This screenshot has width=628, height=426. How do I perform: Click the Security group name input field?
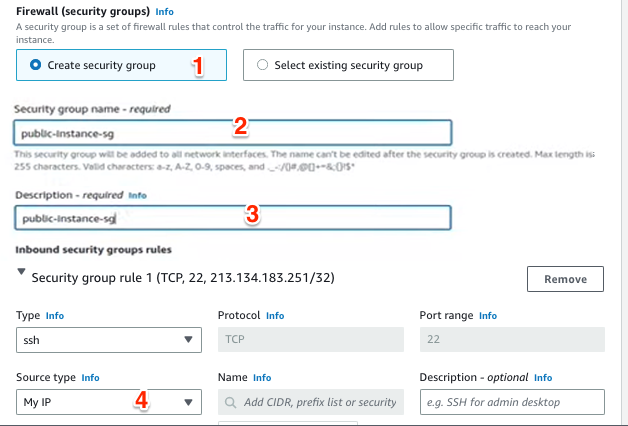click(x=233, y=132)
